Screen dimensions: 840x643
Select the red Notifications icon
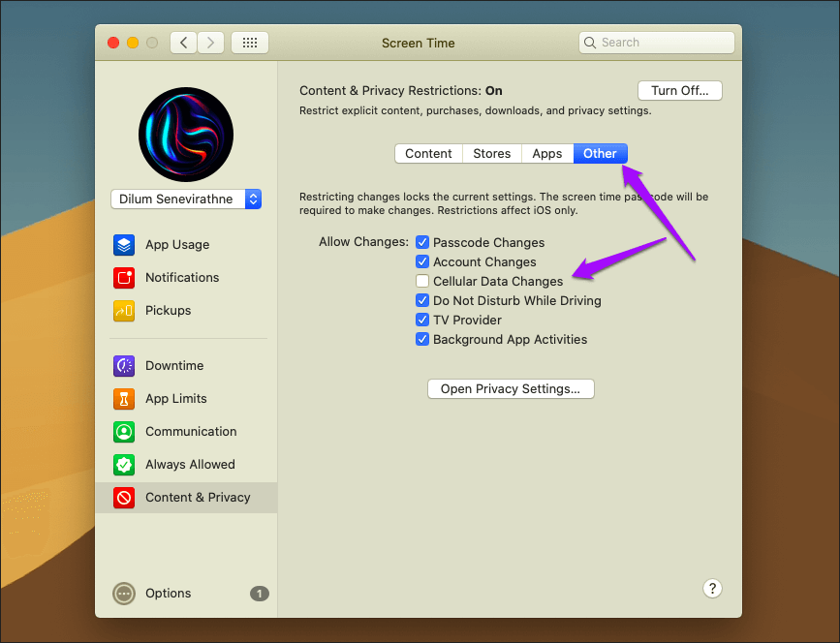[124, 277]
